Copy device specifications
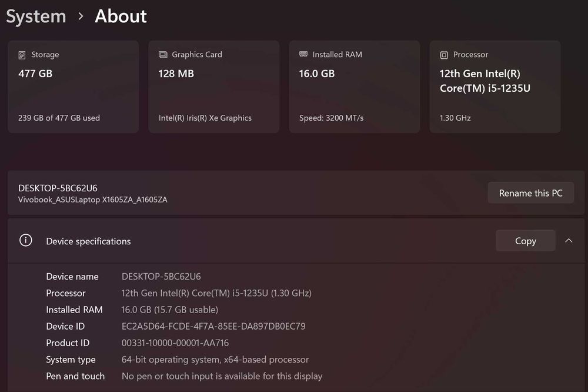Image resolution: width=588 pixels, height=392 pixels. pos(525,241)
